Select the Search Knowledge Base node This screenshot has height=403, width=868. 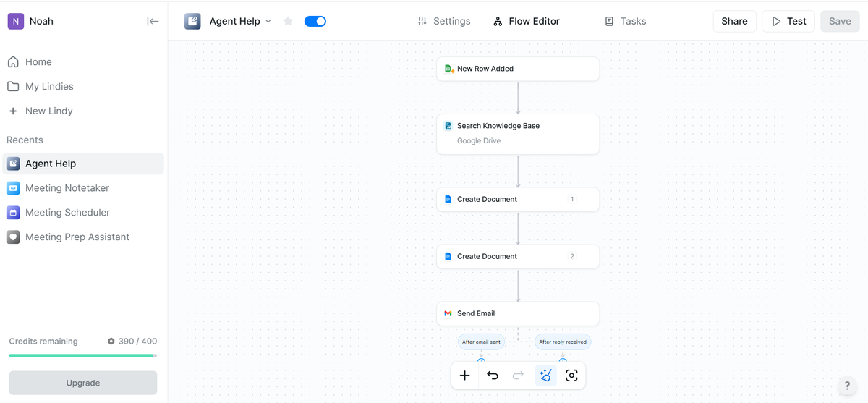tap(518, 134)
